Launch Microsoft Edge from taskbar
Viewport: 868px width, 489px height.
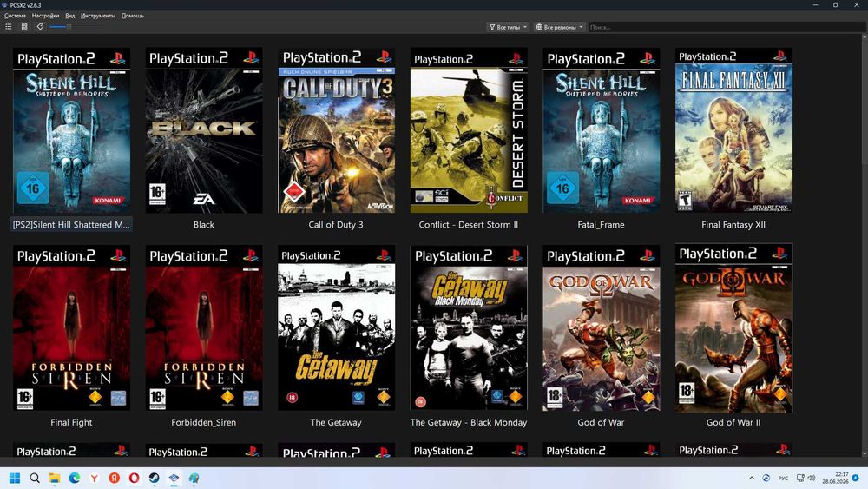pos(74,478)
